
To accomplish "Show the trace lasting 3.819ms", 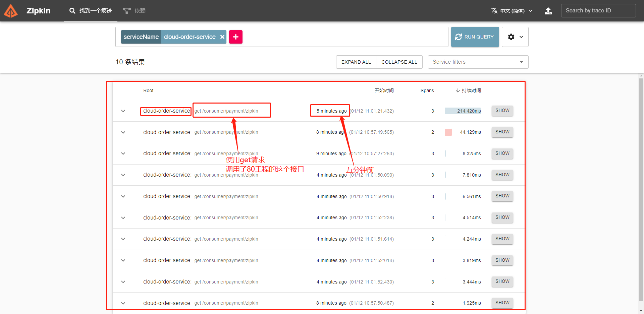I will point(502,260).
